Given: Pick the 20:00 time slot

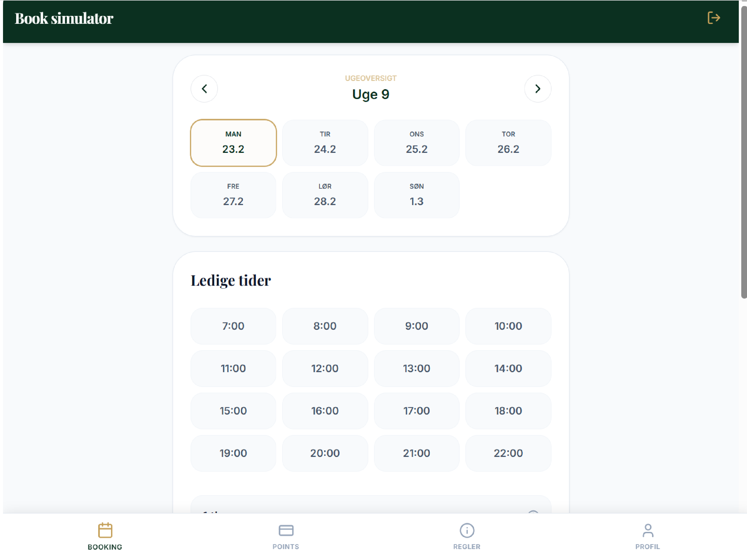Looking at the screenshot, I should (x=325, y=453).
